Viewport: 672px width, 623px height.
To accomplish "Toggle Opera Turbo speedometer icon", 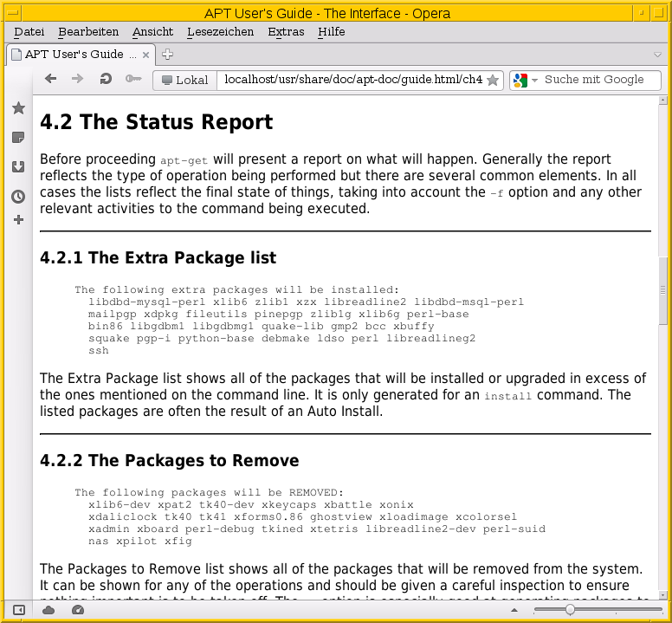I will [78, 610].
